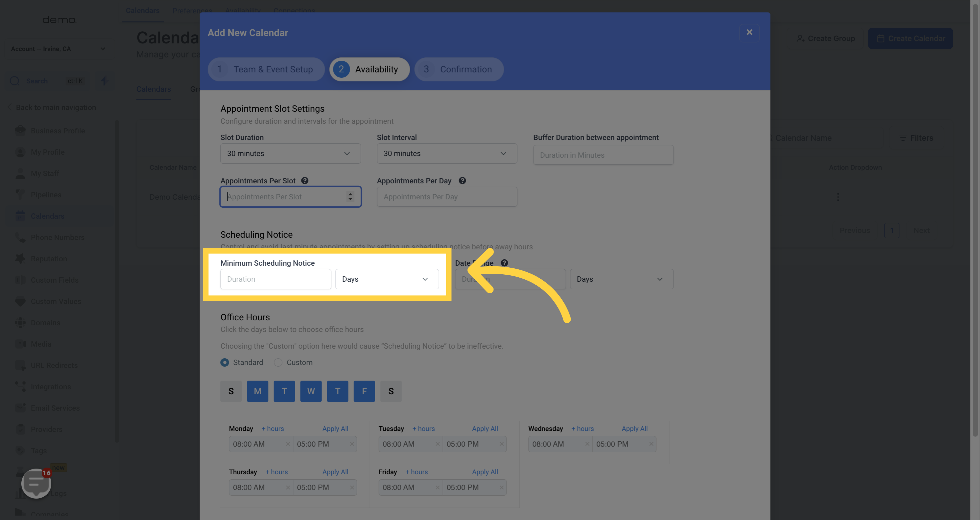This screenshot has width=980, height=520.
Task: Select the Standard office hours option
Action: click(x=225, y=363)
